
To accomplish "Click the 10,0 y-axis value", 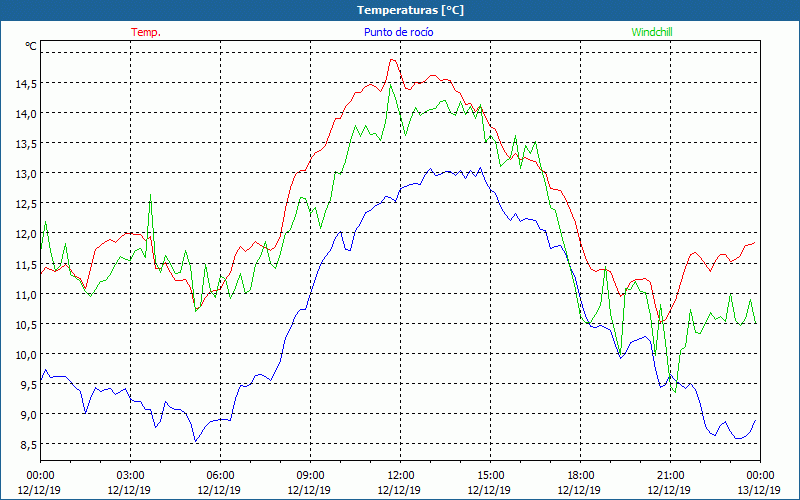I will click(x=26, y=355).
